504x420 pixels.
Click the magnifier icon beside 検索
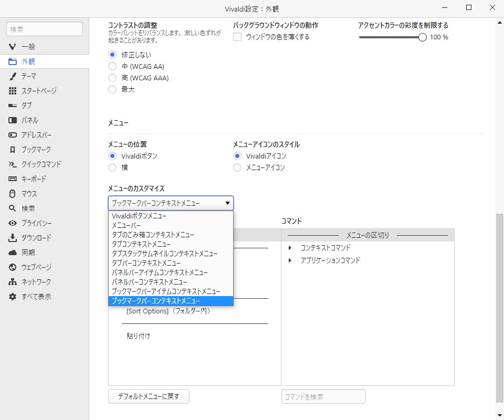click(x=12, y=208)
